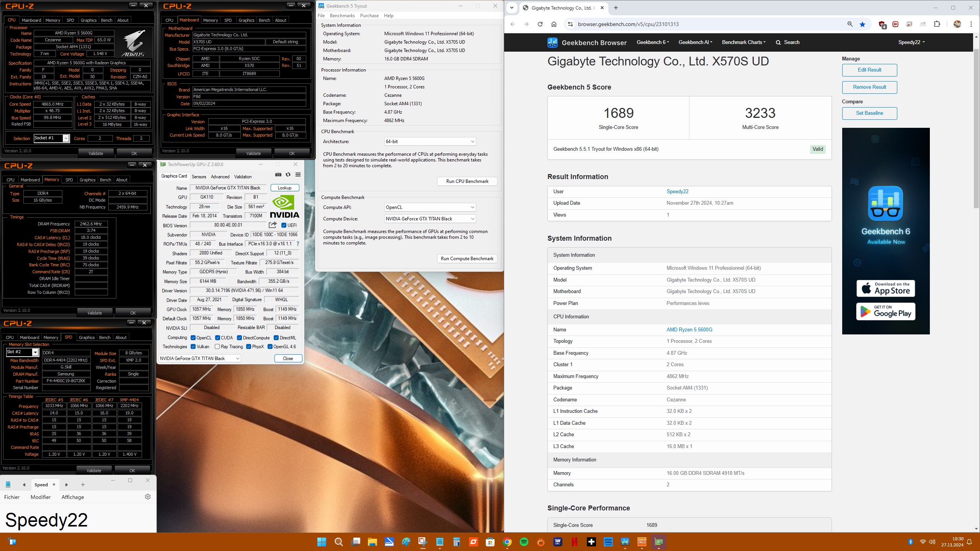Open the Modifier menu in Notepad
Viewport: 980px width, 551px height.
[x=41, y=497]
